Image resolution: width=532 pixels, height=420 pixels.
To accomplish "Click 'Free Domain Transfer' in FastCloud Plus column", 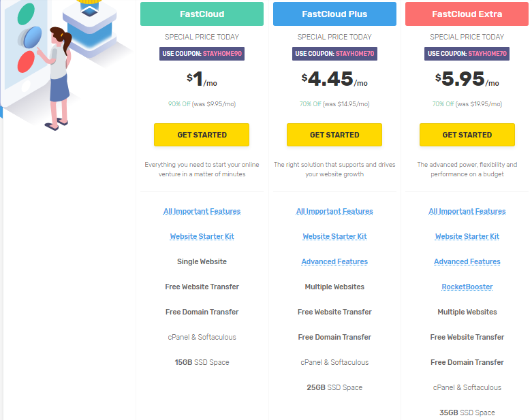I will click(x=334, y=337).
